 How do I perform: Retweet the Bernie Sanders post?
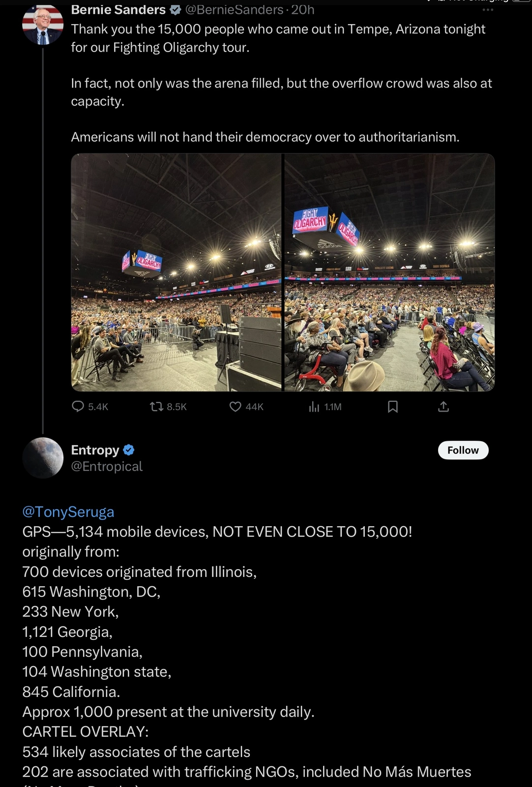tap(168, 407)
